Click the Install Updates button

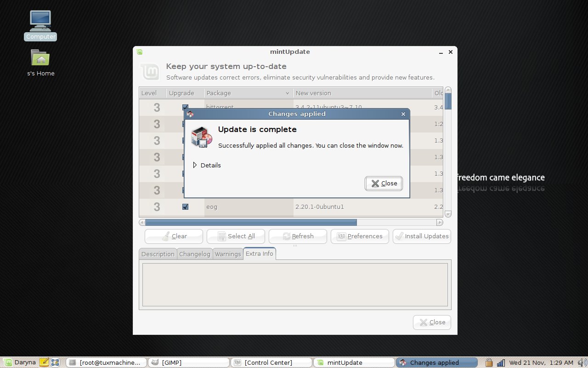click(422, 236)
